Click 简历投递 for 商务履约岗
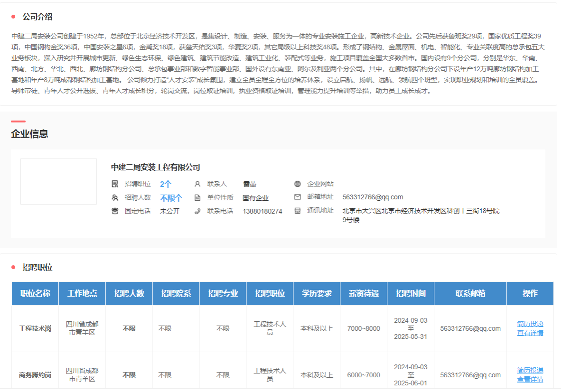Viewport: 561px width, 392px height. tap(530, 370)
